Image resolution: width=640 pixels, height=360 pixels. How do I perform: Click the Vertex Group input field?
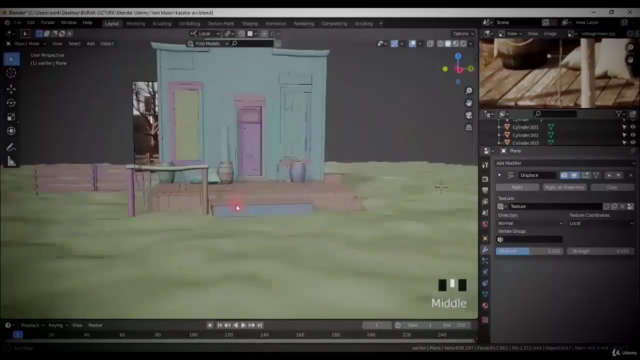(x=530, y=240)
